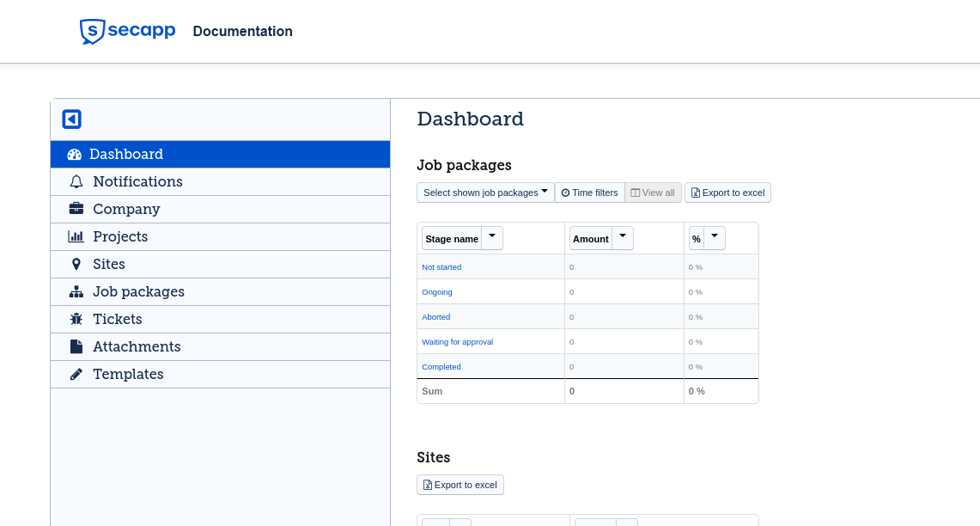Viewport: 980px width, 526px height.
Task: Click the Dashboard page heading
Action: pos(470,119)
